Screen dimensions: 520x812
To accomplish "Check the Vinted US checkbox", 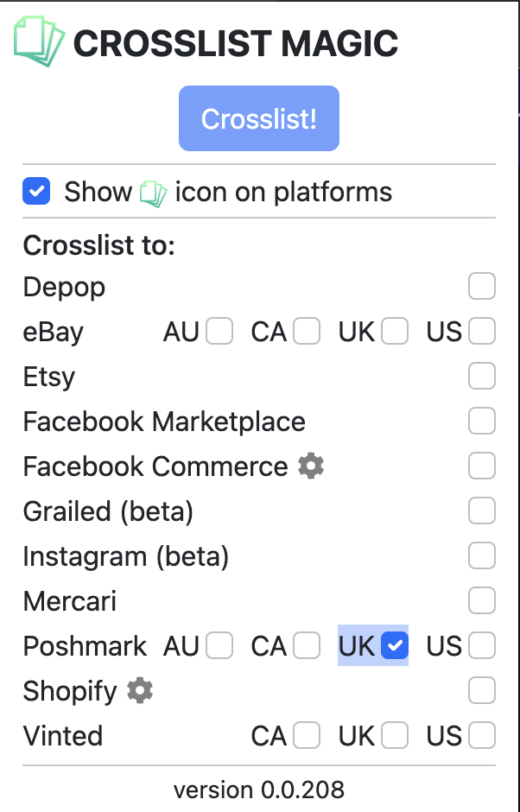I will pos(481,735).
